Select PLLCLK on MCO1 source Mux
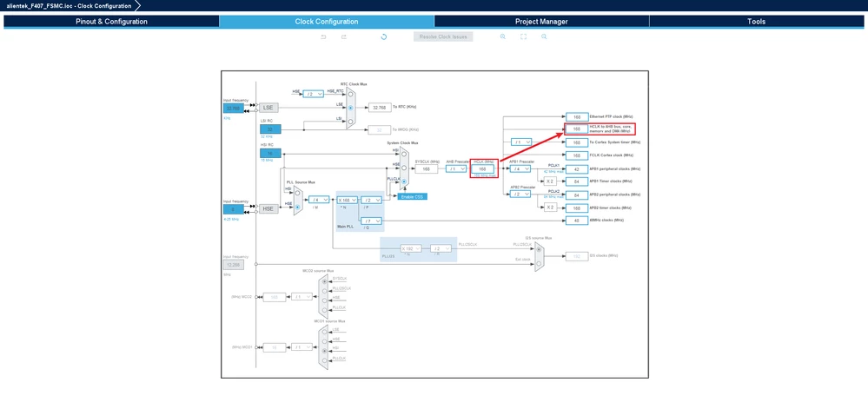The height and width of the screenshot is (409, 868). tap(324, 361)
